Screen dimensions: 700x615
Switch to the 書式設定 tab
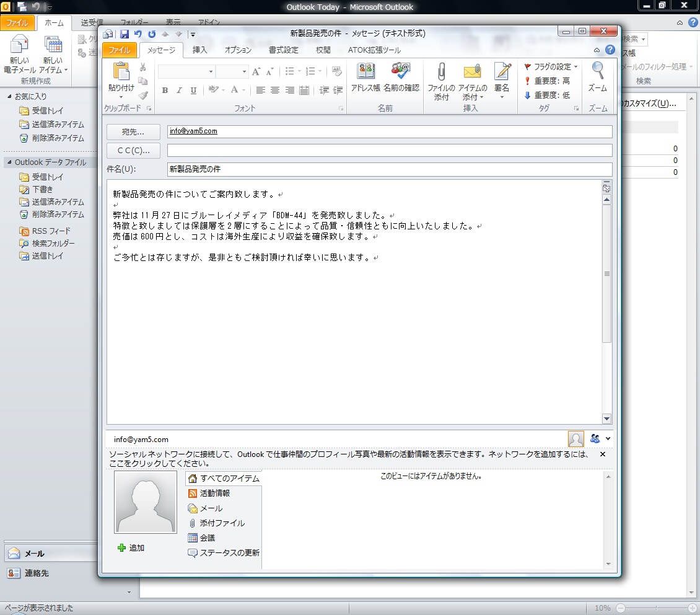click(284, 50)
